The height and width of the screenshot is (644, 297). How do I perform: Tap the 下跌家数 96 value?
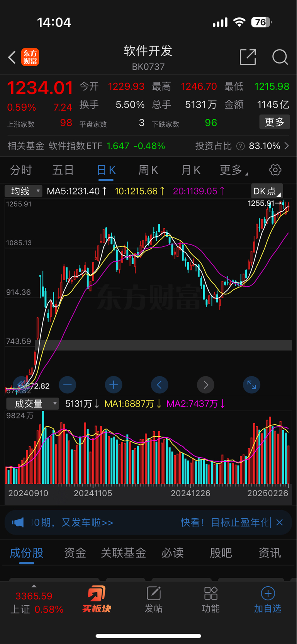211,123
